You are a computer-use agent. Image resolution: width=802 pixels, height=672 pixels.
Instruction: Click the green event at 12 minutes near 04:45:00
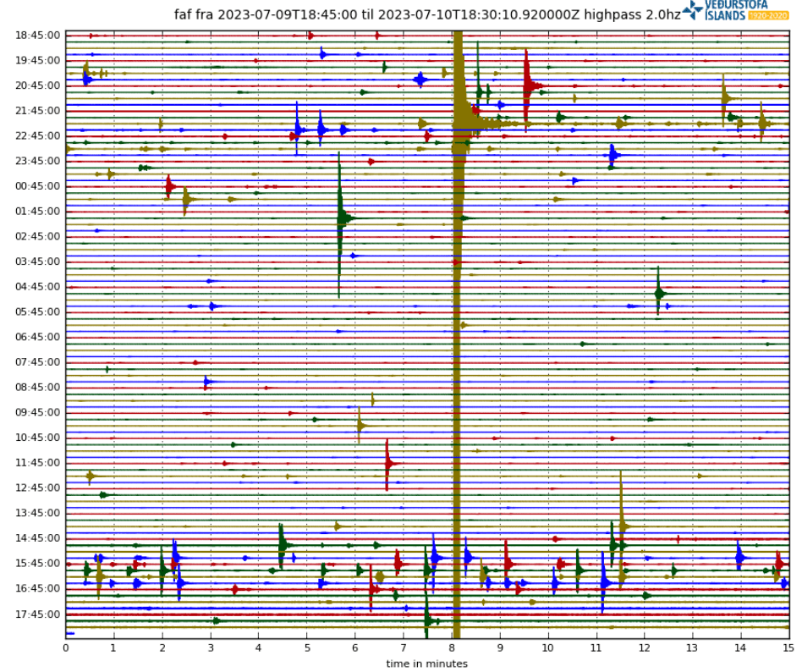[x=658, y=293]
